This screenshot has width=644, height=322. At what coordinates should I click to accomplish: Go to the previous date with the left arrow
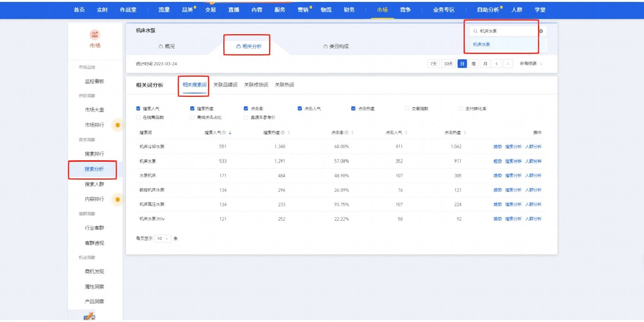pos(496,64)
